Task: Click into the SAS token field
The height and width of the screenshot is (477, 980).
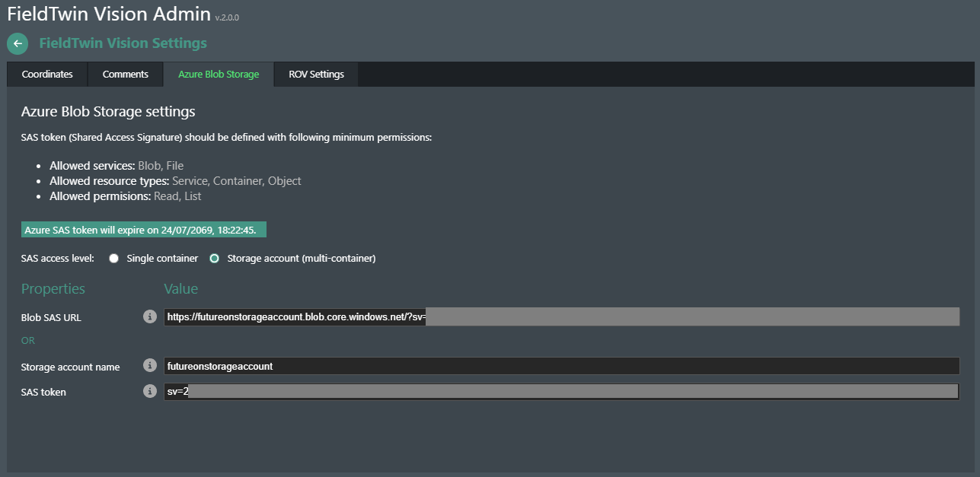Action: point(562,391)
